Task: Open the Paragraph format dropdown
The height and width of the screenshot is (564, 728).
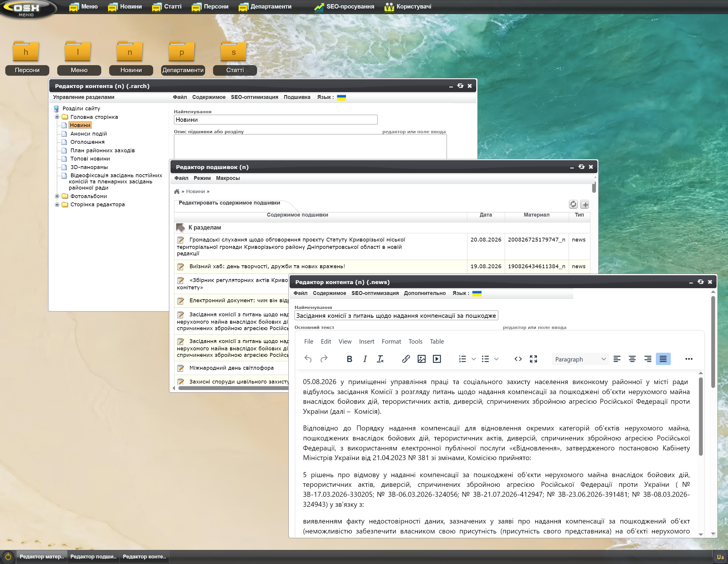Action: pyautogui.click(x=580, y=359)
